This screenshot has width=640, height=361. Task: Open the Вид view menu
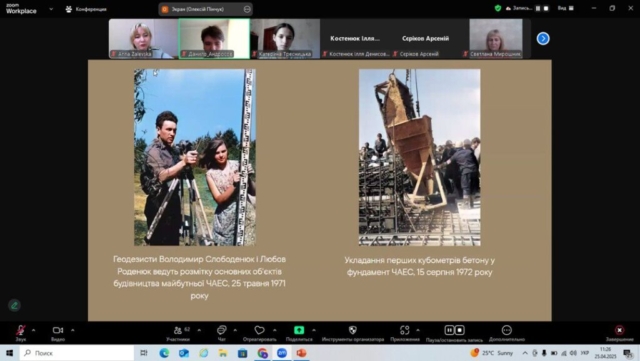click(x=566, y=8)
